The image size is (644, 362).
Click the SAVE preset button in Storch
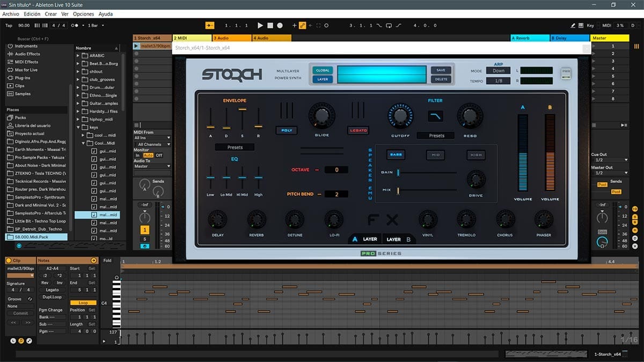(441, 70)
